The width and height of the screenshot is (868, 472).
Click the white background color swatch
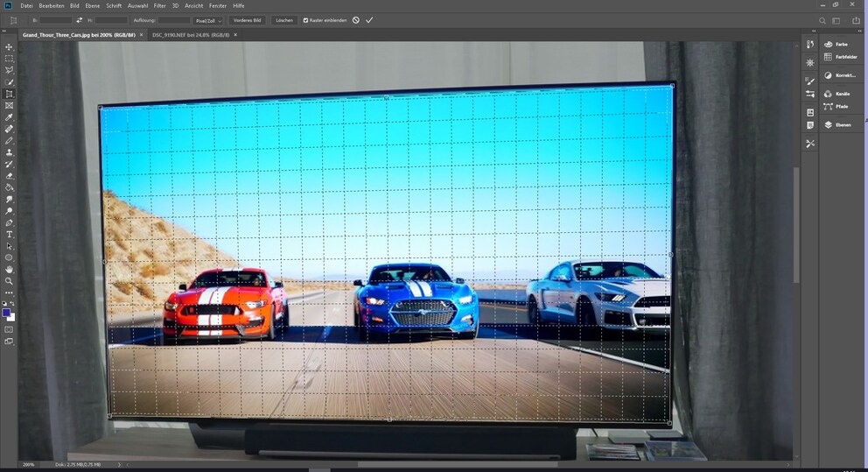[12, 318]
